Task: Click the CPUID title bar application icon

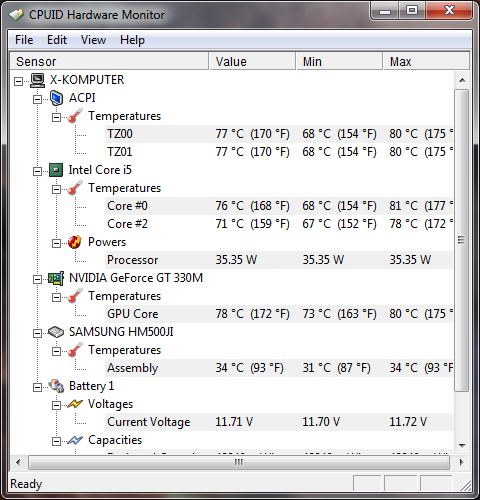Action: pyautogui.click(x=16, y=15)
